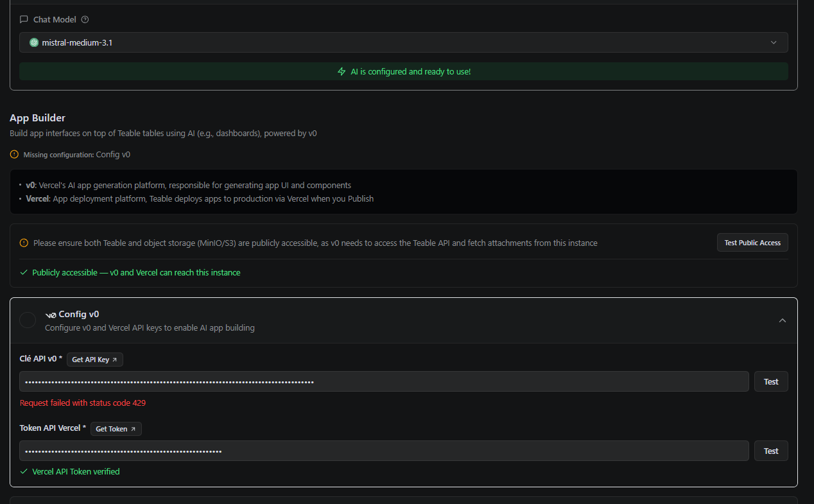Viewport: 814px width, 504px height.
Task: Click the warning icon in the public access notice
Action: [24, 243]
